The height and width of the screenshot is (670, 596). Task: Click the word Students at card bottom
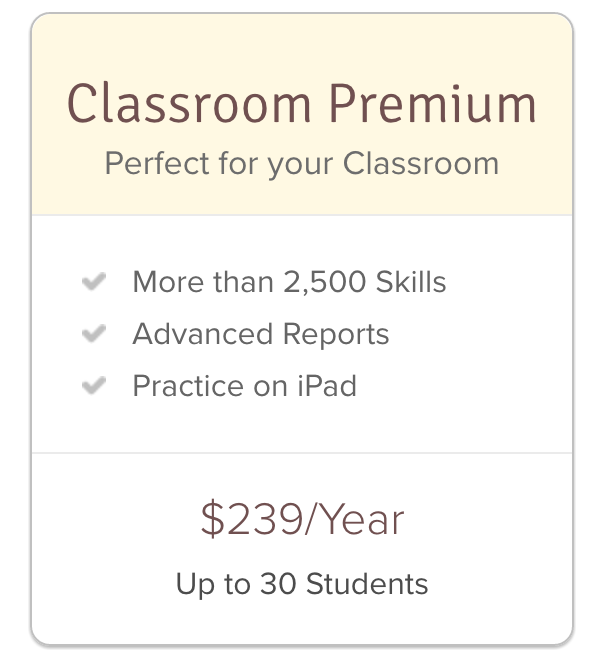tap(367, 583)
